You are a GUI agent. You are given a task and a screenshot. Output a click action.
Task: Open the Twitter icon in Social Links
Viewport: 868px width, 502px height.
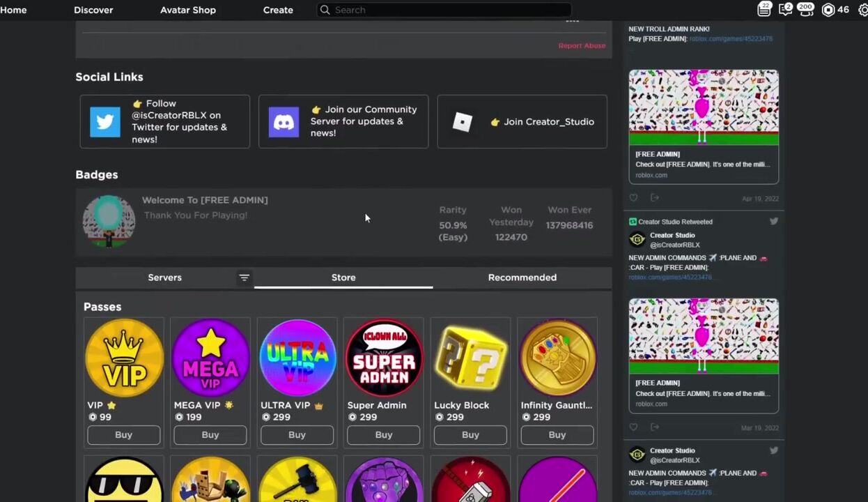point(105,122)
